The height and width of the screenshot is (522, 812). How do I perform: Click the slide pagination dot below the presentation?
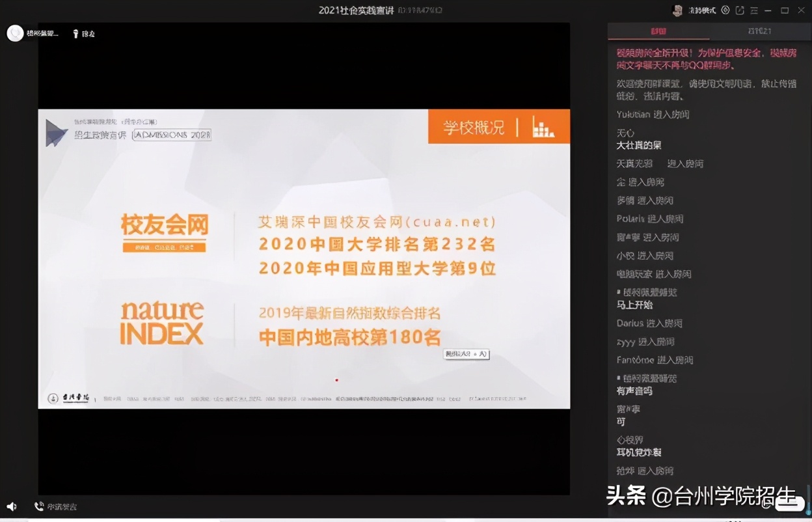click(336, 379)
